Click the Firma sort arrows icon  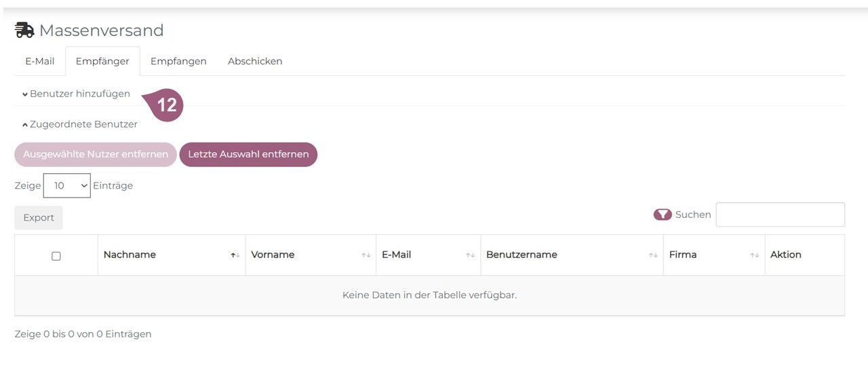pos(754,255)
